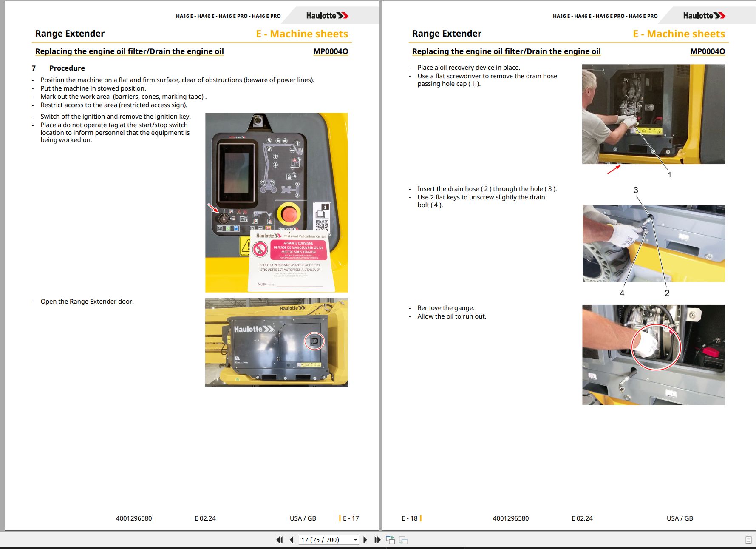Click the drain hose cap removal photo
This screenshot has width=756, height=549.
[653, 114]
